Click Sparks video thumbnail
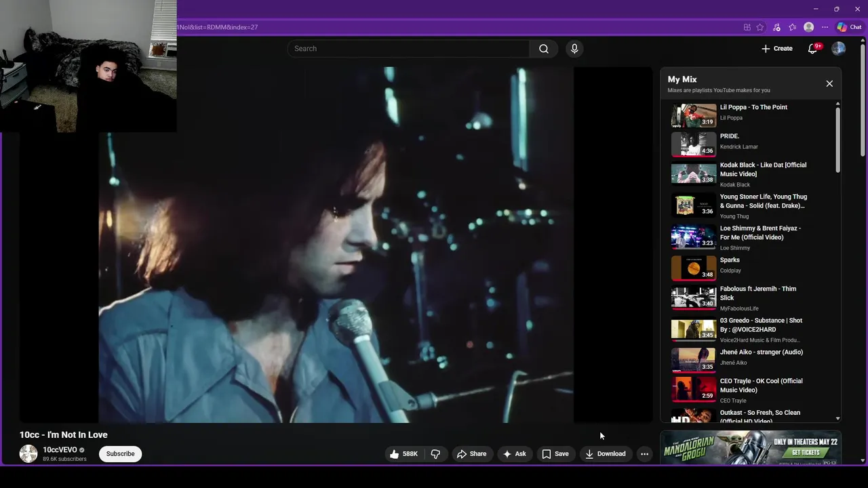This screenshot has height=488, width=868. click(694, 268)
